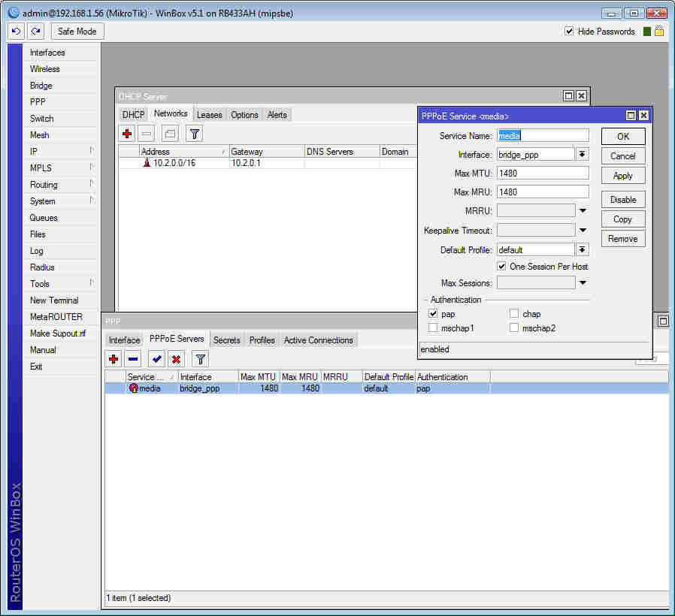Image resolution: width=675 pixels, height=616 pixels.
Task: Click remove minus icon in DHCP Server
Action: point(147,134)
